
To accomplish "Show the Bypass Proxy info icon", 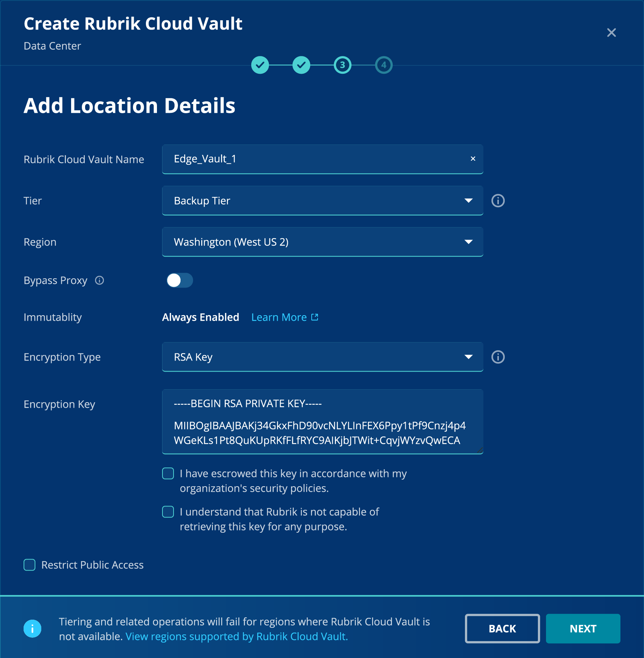I will 99,281.
